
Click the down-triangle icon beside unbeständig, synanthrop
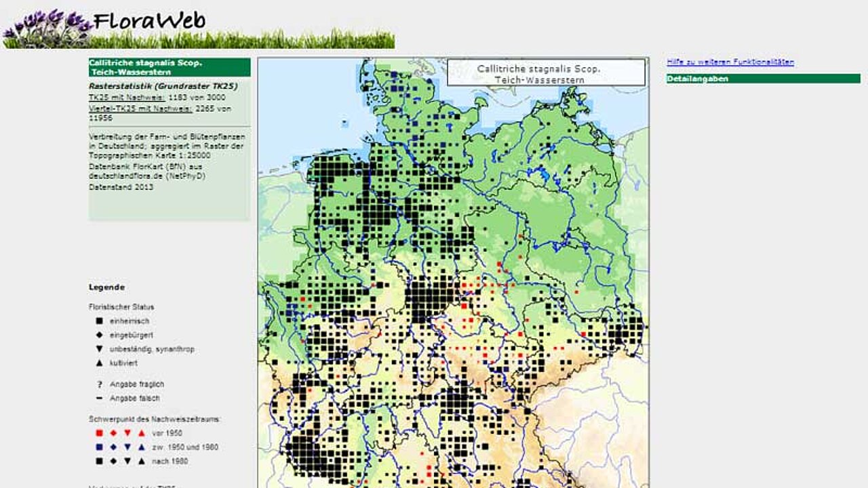pyautogui.click(x=99, y=349)
